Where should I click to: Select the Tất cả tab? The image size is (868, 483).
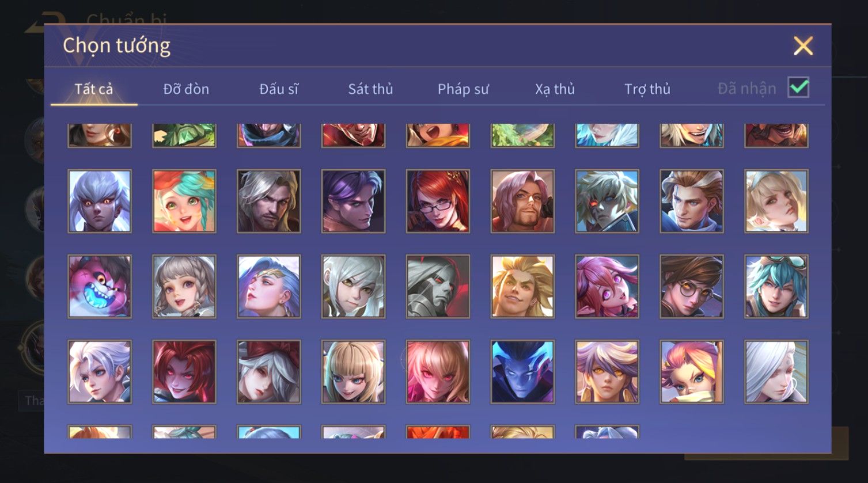[x=94, y=89]
